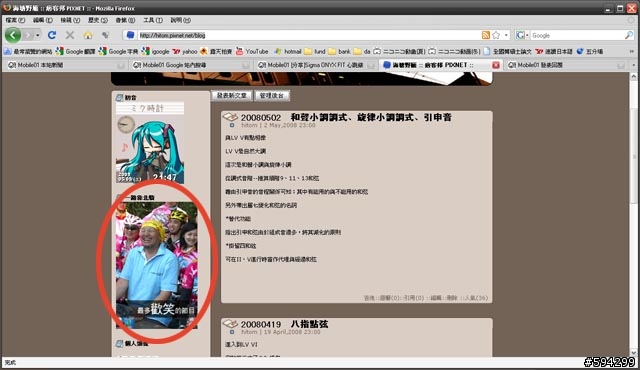Click in the URL address field
The height and width of the screenshot is (370, 640).
[308, 35]
